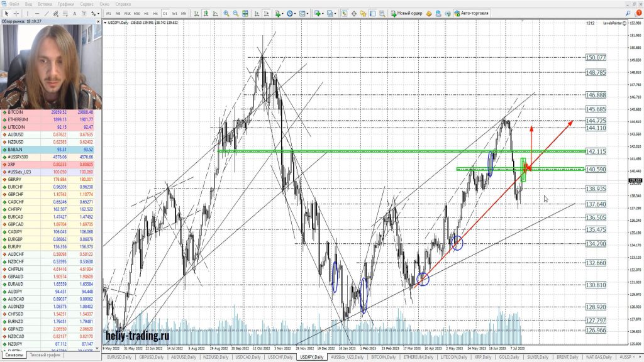The width and height of the screenshot is (644, 362).
Task: Close the market watch panel
Action: click(x=99, y=21)
